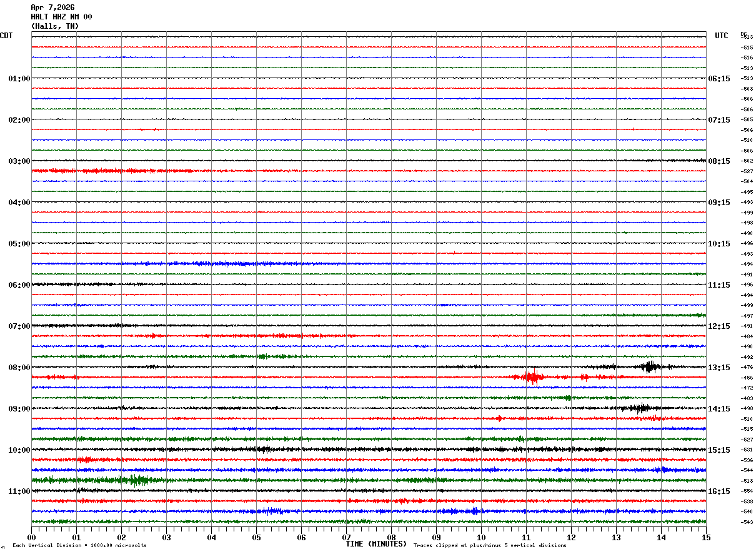This screenshot has width=756, height=554.
Task: Click the UTC timezone label
Action: point(722,36)
